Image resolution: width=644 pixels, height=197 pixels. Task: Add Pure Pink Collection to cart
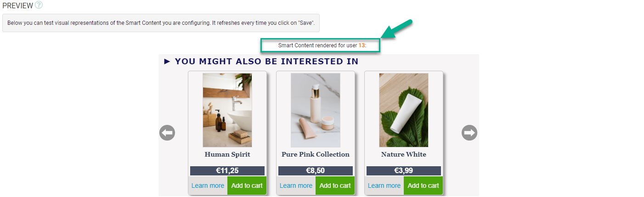pyautogui.click(x=335, y=186)
